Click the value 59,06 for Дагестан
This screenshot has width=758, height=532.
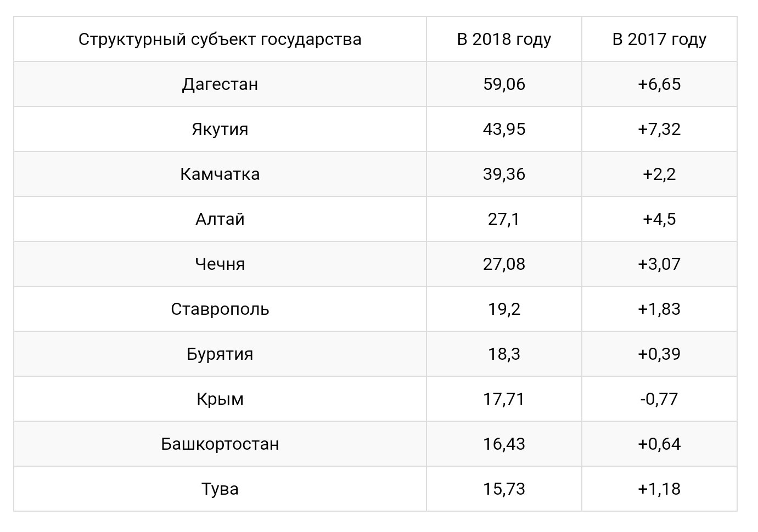click(504, 84)
